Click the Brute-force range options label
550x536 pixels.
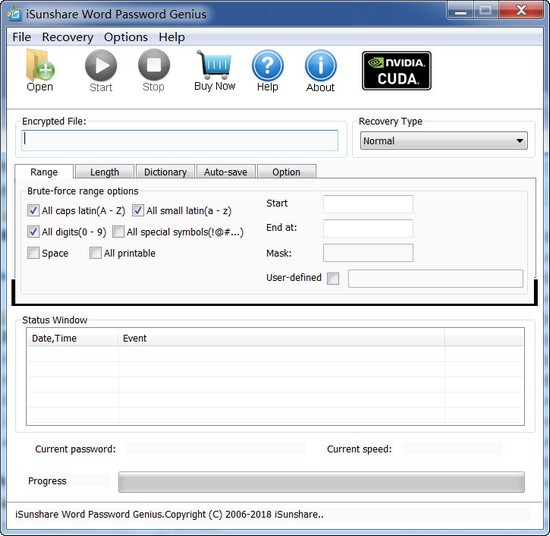[x=83, y=191]
